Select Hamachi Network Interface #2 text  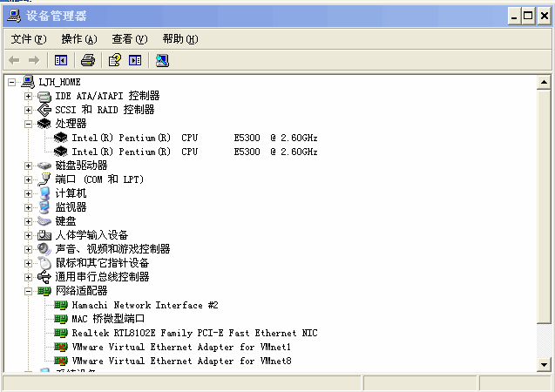(146, 305)
